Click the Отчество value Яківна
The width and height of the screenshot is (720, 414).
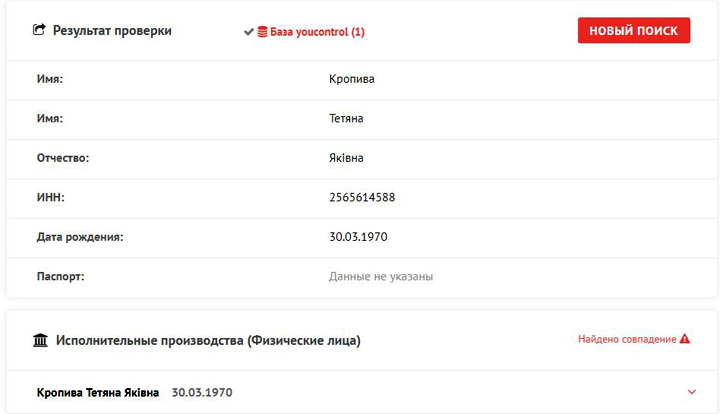pyautogui.click(x=346, y=158)
